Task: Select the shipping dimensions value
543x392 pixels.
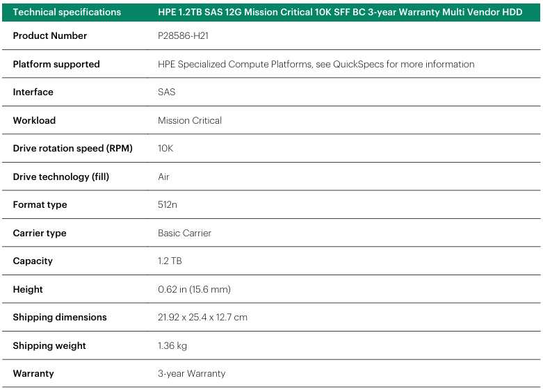Action: point(202,317)
